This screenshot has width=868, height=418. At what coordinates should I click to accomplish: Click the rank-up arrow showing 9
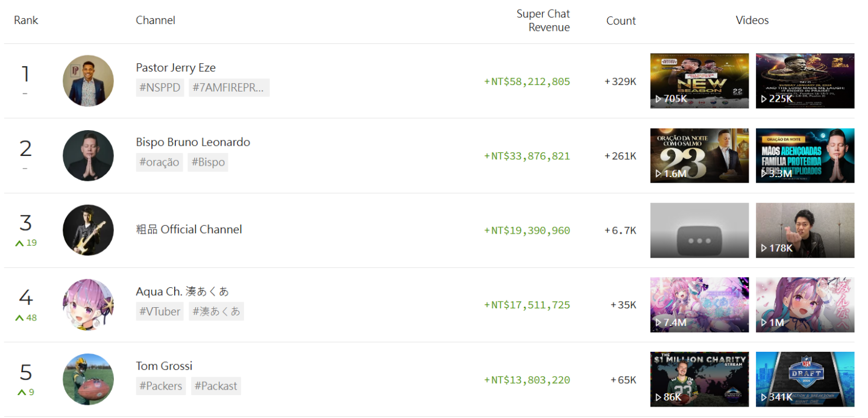[x=22, y=393]
